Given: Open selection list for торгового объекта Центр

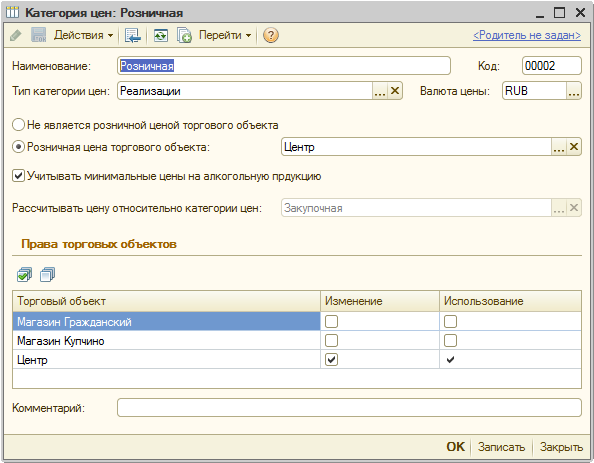Looking at the screenshot, I should tap(559, 147).
